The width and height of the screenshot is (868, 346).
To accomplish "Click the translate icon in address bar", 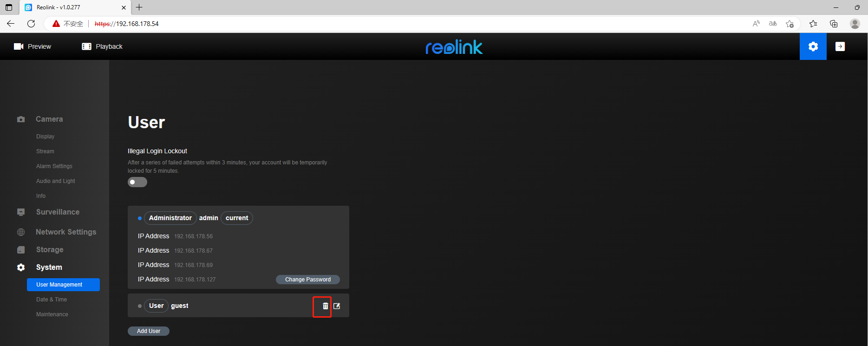I will [773, 24].
